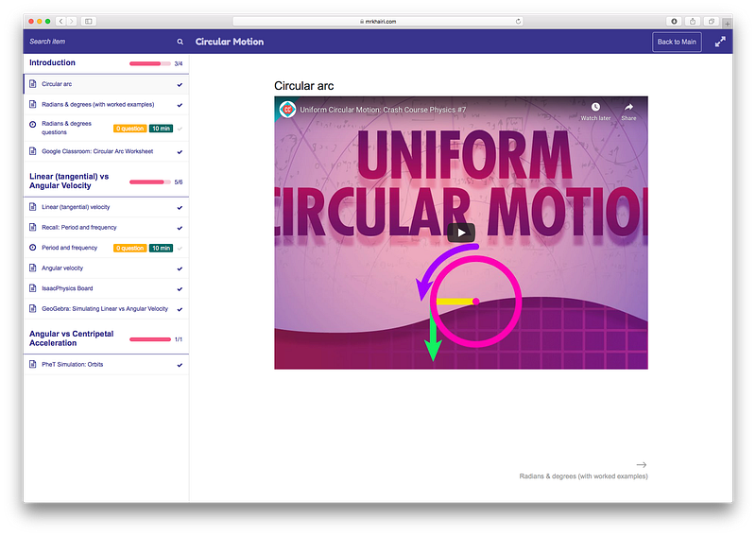Click document icon beside Recall: Period and frequency
Viewport: 756px width, 536px height.
coord(33,227)
